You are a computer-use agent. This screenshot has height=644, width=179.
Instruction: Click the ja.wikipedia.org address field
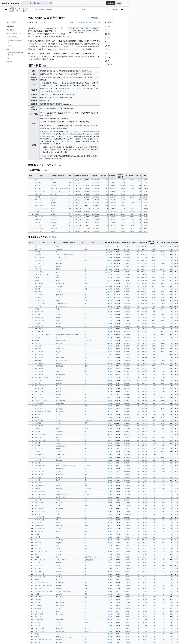click(37, 3)
